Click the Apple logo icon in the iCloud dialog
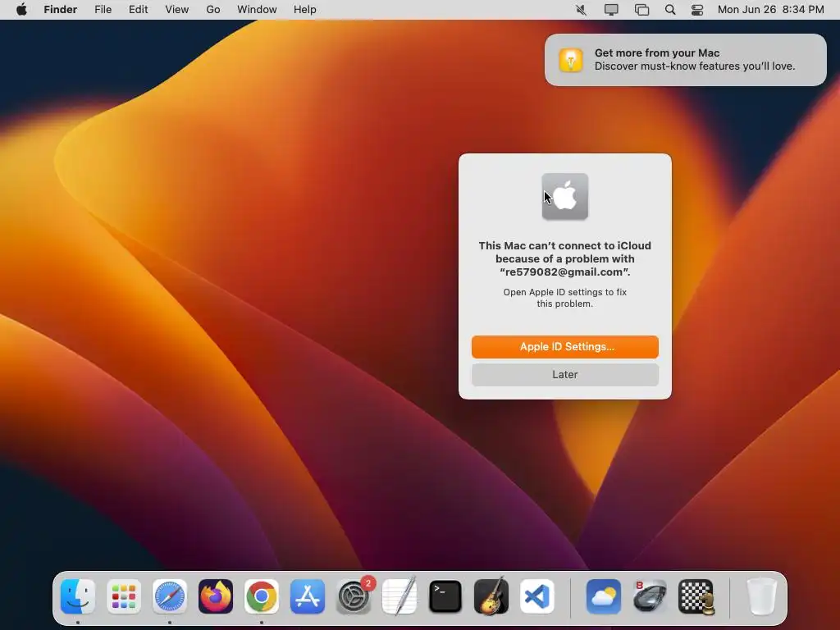Screen dimensions: 840x630 [x=565, y=197]
